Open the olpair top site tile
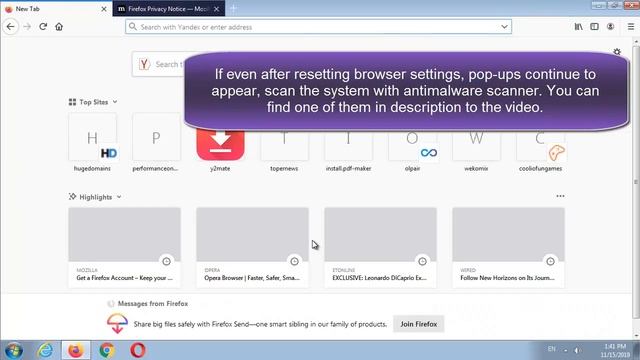Image resolution: width=640 pixels, height=360 pixels. (412, 146)
